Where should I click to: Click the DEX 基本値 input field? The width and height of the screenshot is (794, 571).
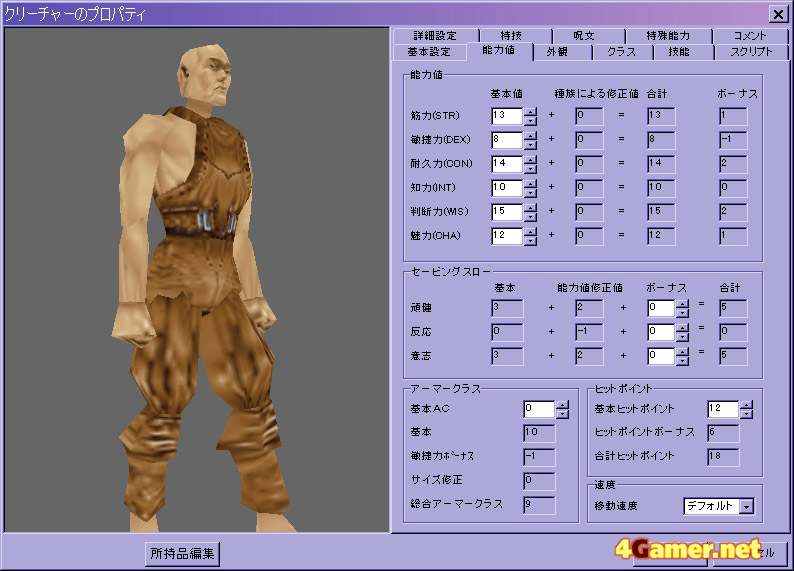click(x=507, y=140)
